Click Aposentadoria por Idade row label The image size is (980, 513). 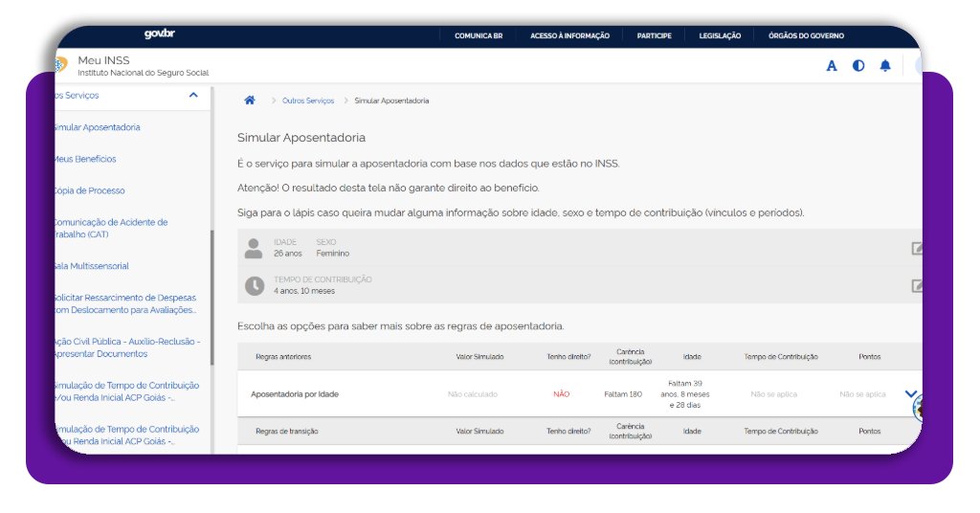point(295,394)
